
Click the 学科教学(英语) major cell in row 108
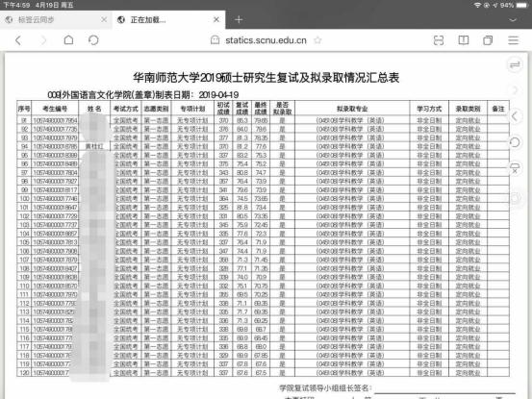point(352,268)
